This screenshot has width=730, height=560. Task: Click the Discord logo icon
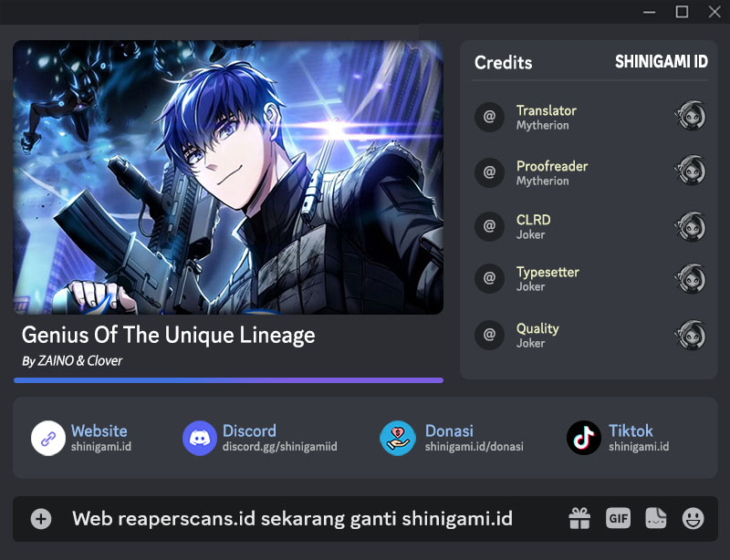200,438
